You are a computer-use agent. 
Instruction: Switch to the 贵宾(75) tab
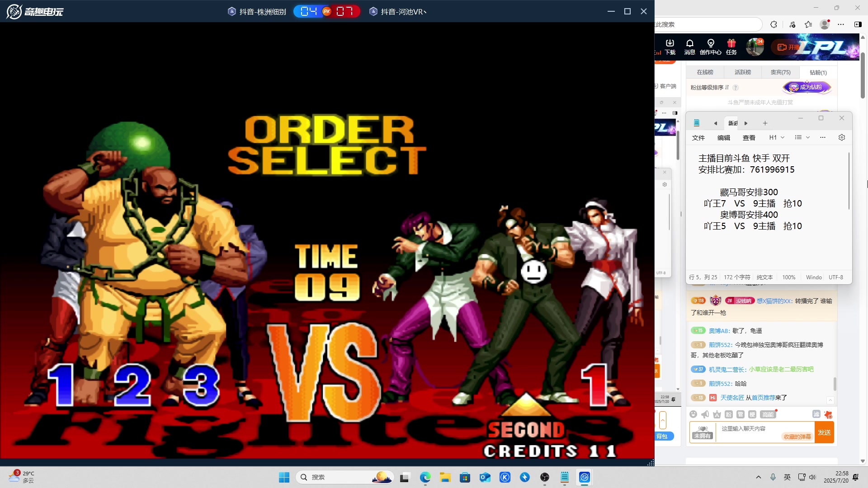pyautogui.click(x=781, y=72)
